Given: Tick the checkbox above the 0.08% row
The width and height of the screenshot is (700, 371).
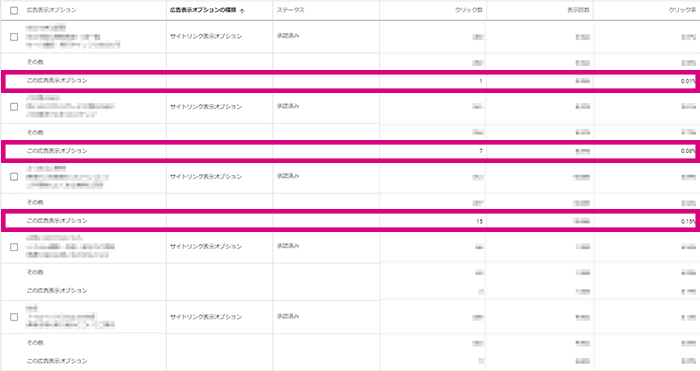Looking at the screenshot, I should (14, 107).
